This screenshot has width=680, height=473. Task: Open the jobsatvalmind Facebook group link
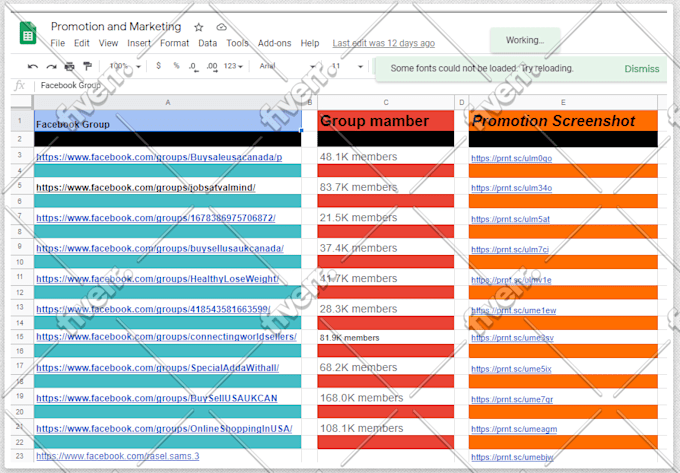[146, 188]
